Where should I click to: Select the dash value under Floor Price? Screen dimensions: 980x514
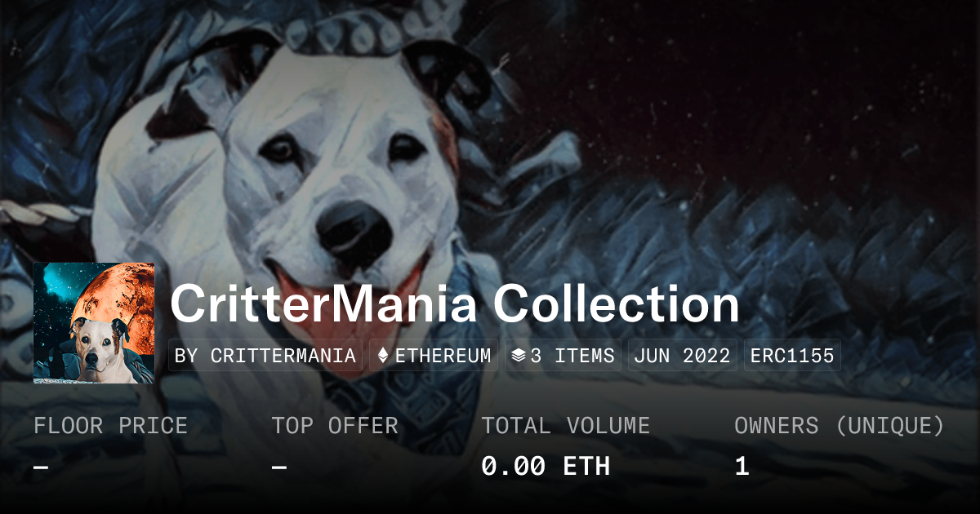[41, 467]
